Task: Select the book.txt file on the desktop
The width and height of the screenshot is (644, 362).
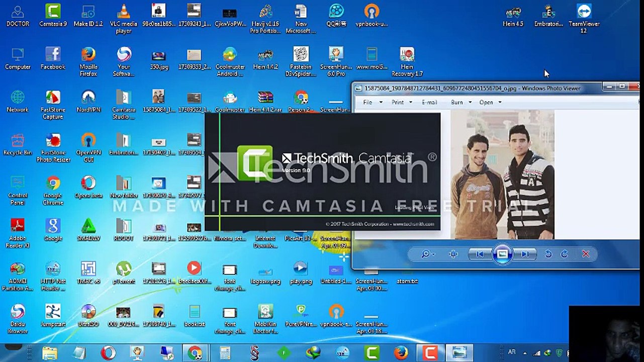Action: 195,315
